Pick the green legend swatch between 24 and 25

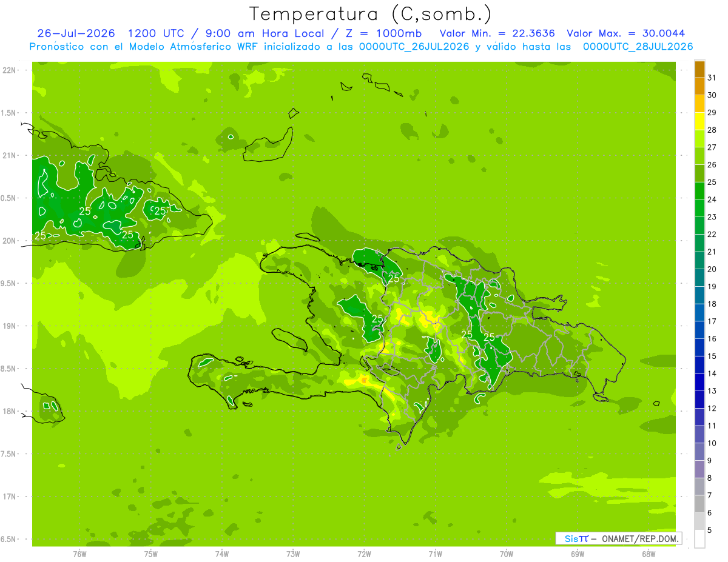(699, 191)
